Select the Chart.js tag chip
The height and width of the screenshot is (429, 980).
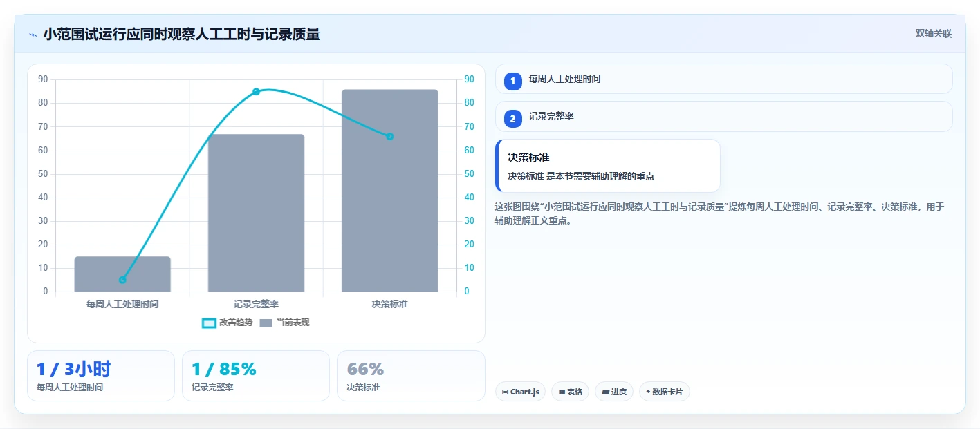520,392
